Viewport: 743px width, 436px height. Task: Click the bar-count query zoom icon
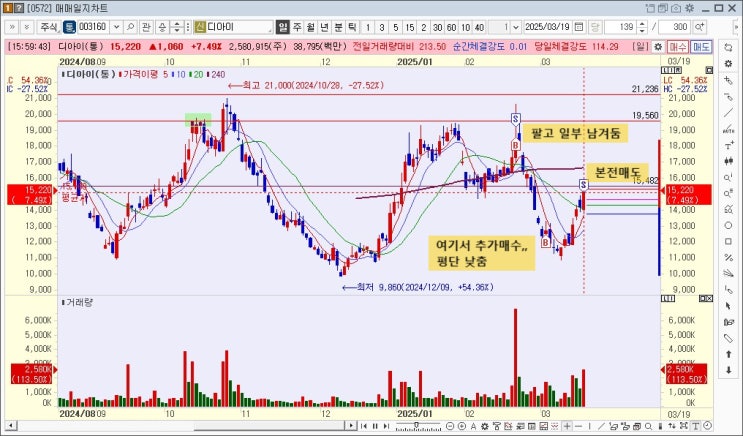(x=699, y=27)
